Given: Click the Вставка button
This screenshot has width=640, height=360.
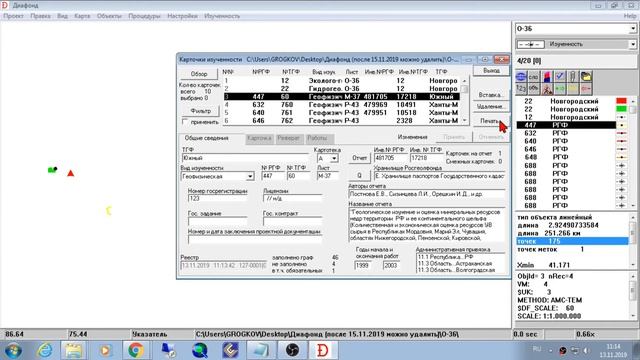Looking at the screenshot, I should click(x=491, y=95).
